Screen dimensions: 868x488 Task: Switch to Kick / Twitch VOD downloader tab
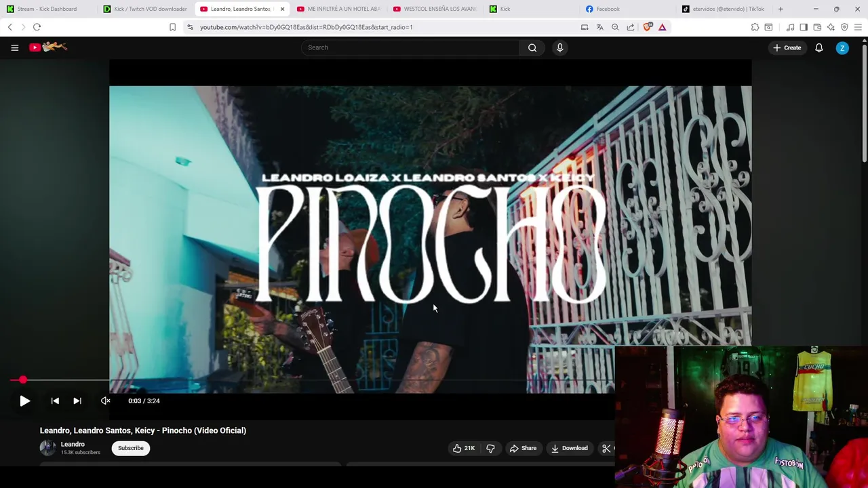pos(145,9)
